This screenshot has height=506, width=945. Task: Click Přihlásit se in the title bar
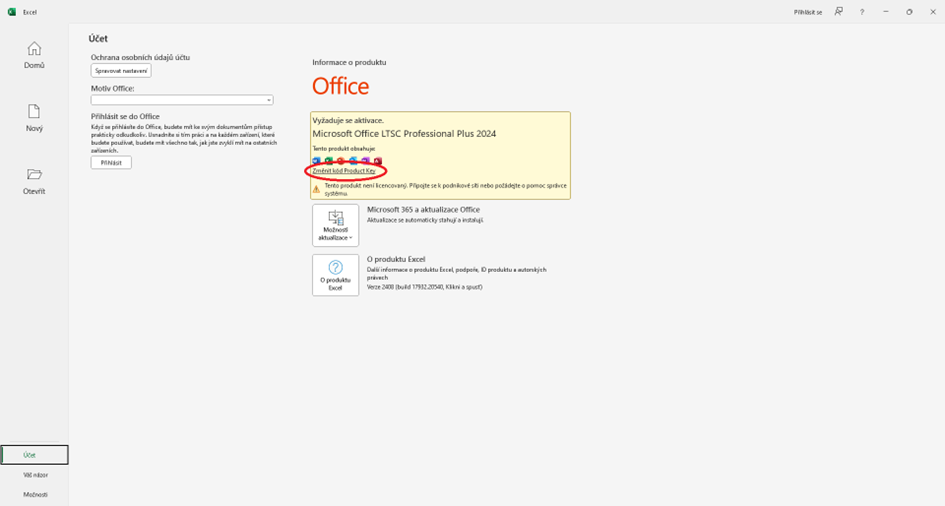tap(805, 12)
